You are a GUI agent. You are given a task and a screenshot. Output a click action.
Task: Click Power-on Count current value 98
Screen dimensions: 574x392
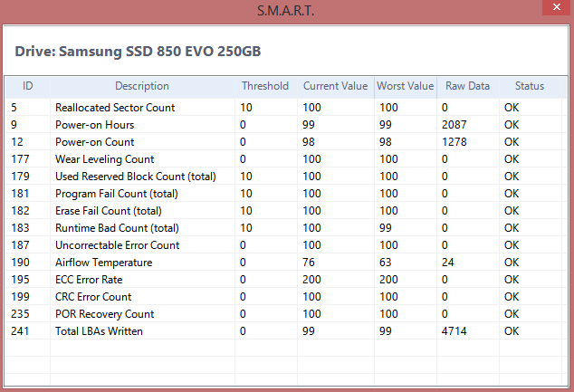pos(309,142)
